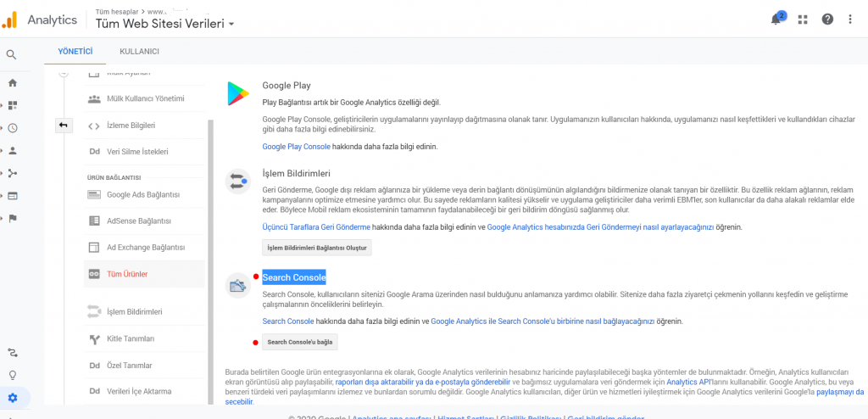Select Tüm Ürünler menu item

tap(144, 274)
